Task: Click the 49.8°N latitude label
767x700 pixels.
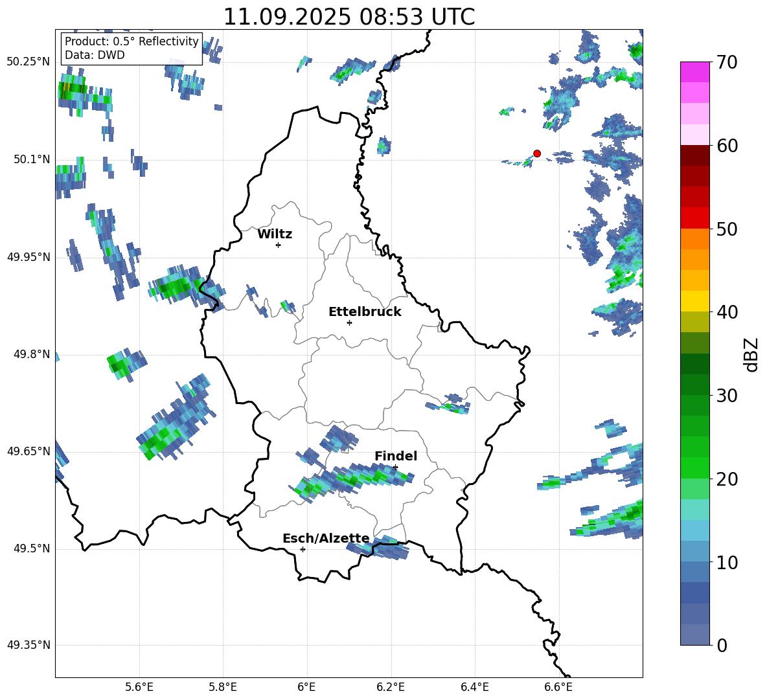Action: (32, 354)
